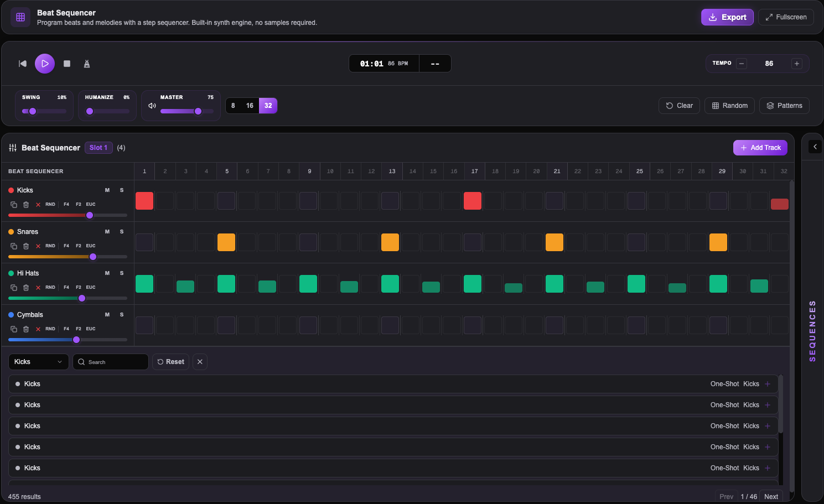Increase tempo with the plus button
Image resolution: width=824 pixels, height=504 pixels.
coord(797,64)
